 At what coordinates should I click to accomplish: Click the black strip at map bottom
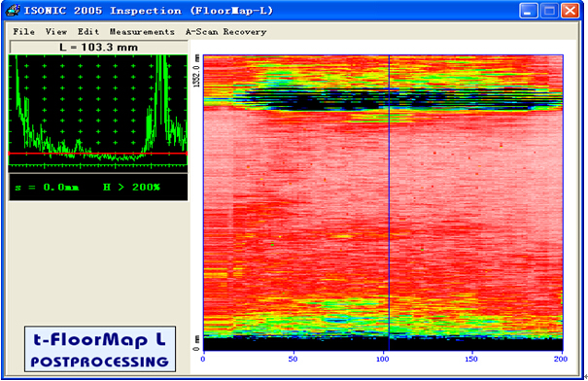pyautogui.click(x=383, y=344)
